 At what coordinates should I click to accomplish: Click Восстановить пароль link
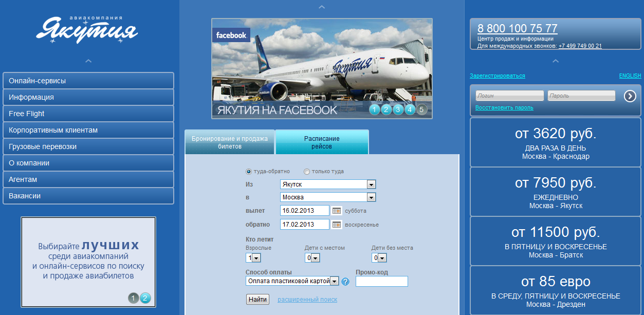504,108
